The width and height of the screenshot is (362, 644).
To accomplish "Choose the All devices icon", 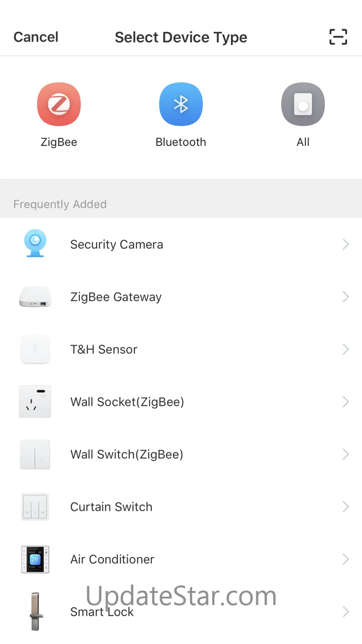I will click(x=303, y=104).
